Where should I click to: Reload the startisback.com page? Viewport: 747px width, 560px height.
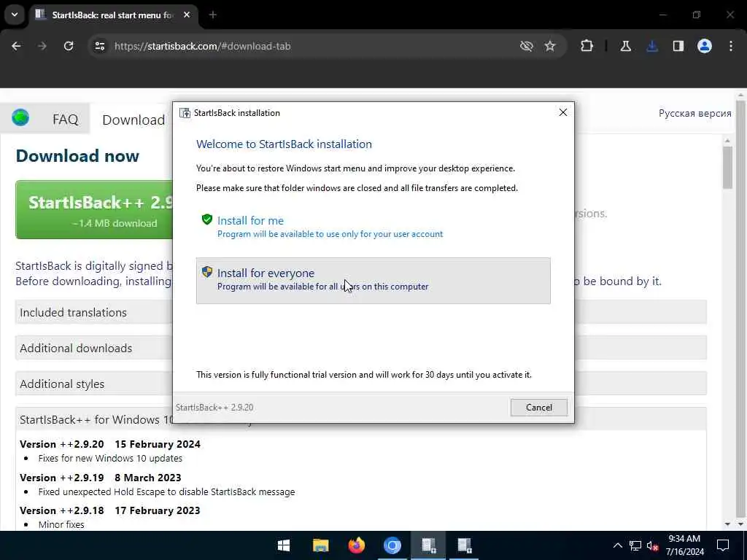pos(69,46)
